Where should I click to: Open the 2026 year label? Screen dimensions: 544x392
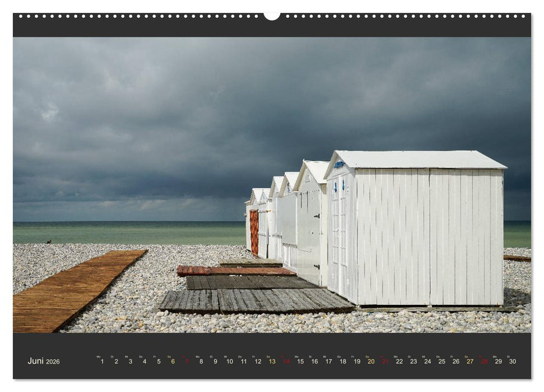(54, 363)
